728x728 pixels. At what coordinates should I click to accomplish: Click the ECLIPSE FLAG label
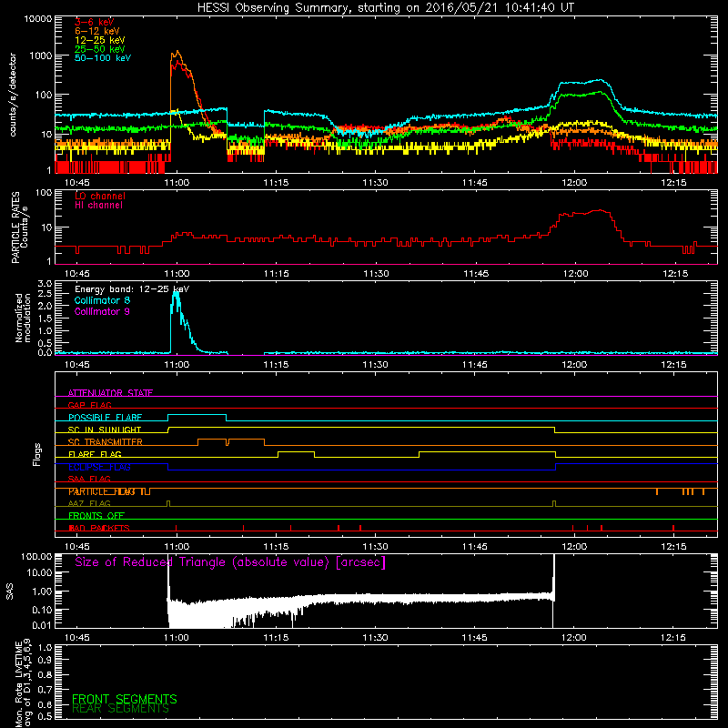[x=99, y=467]
